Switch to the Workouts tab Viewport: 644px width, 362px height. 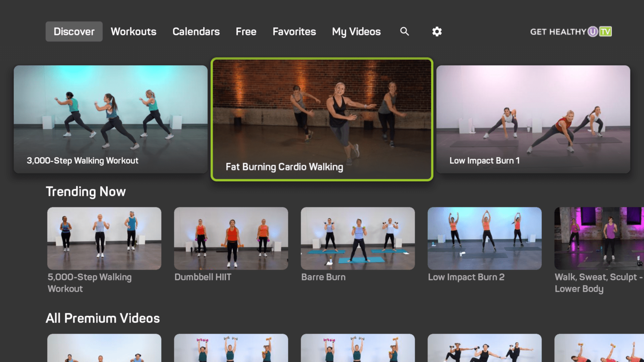tap(133, 32)
